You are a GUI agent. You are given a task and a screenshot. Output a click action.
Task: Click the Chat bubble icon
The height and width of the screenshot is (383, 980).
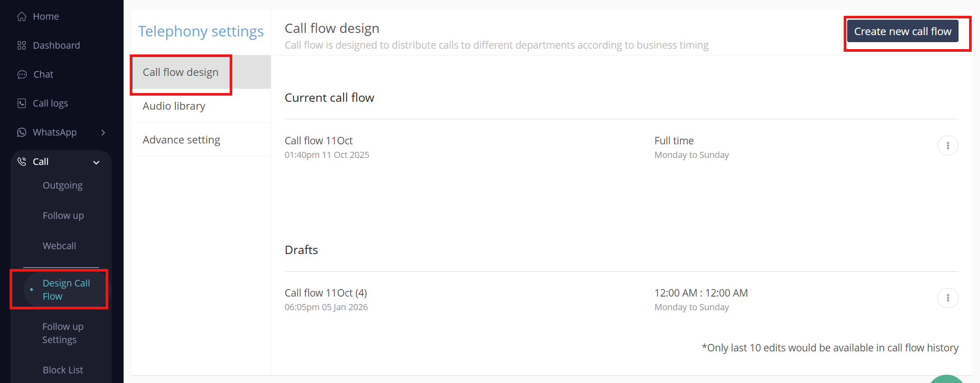pos(22,75)
